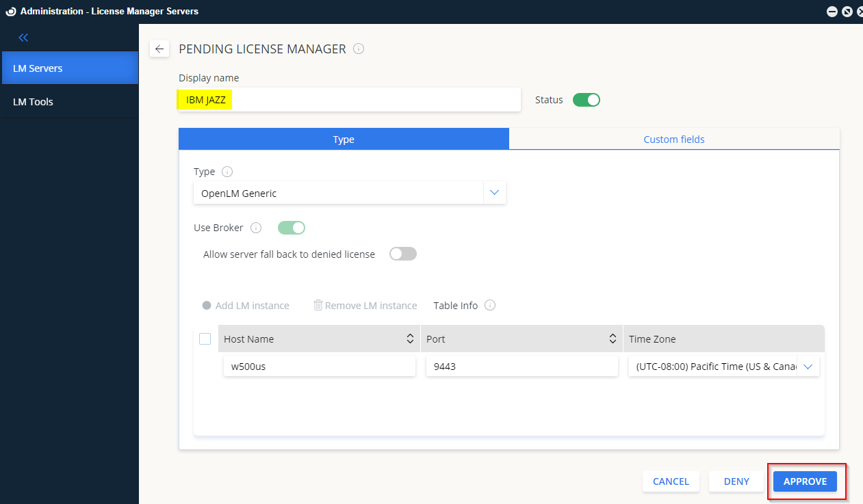863x504 pixels.
Task: Switch to the Custom fields tab
Action: point(673,140)
